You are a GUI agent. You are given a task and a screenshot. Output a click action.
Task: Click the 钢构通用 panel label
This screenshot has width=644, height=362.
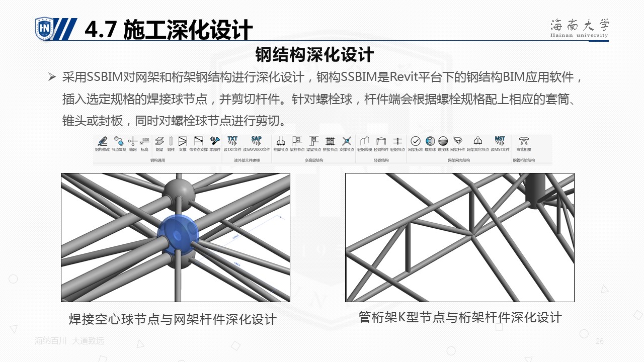(158, 160)
